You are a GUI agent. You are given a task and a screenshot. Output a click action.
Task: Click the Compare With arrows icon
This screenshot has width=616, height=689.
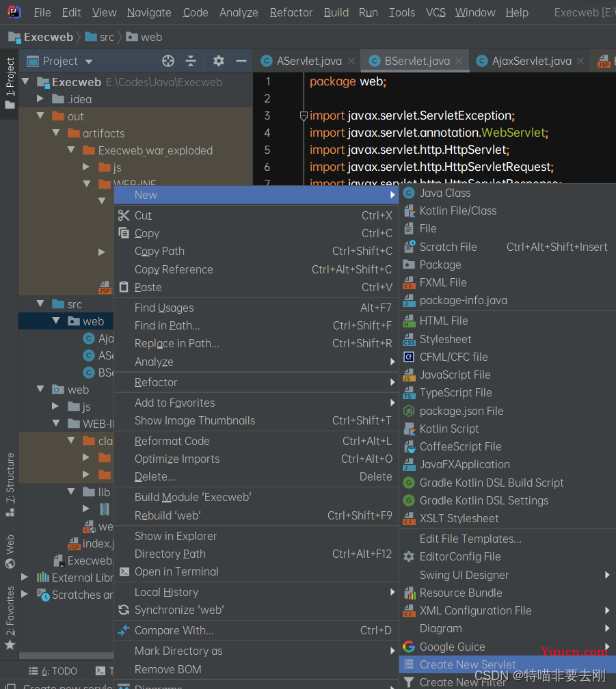tap(124, 630)
